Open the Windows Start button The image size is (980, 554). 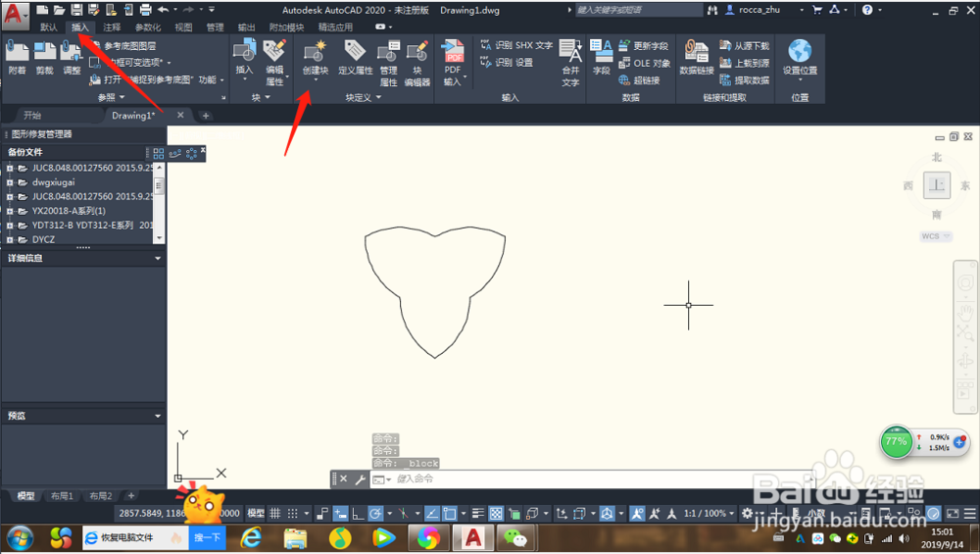(x=19, y=537)
